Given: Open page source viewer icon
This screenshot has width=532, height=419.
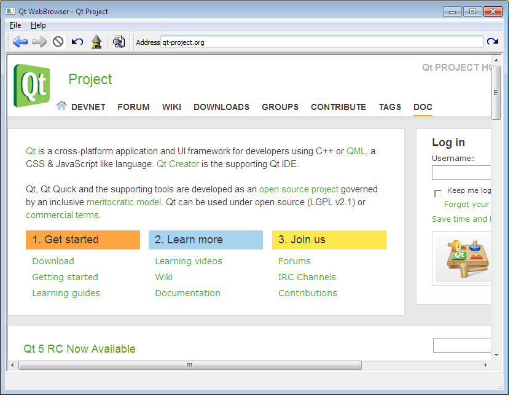Looking at the screenshot, I should click(119, 41).
